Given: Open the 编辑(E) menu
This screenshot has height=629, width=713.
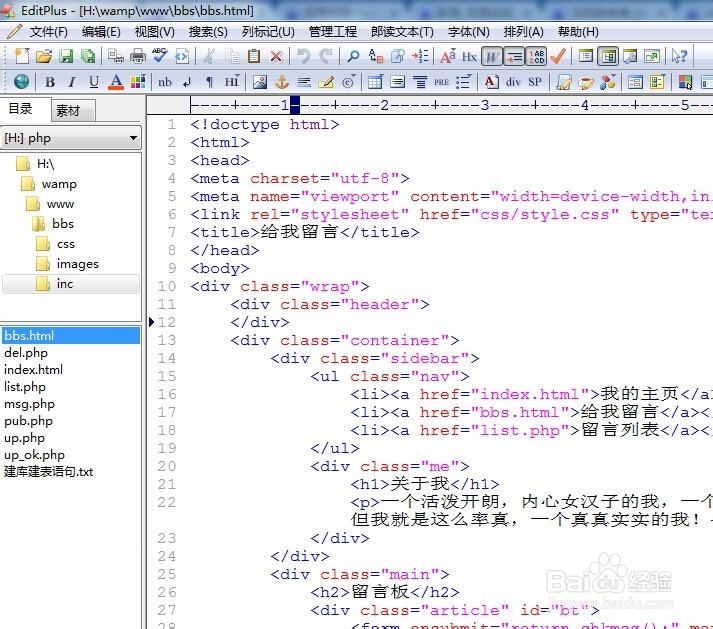Looking at the screenshot, I should click(101, 32).
